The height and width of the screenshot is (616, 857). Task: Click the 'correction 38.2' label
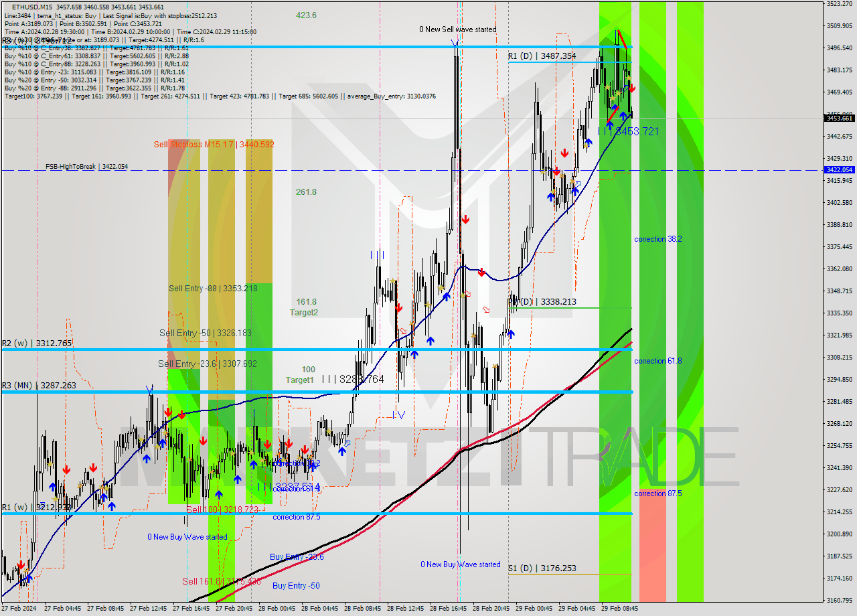(x=658, y=239)
